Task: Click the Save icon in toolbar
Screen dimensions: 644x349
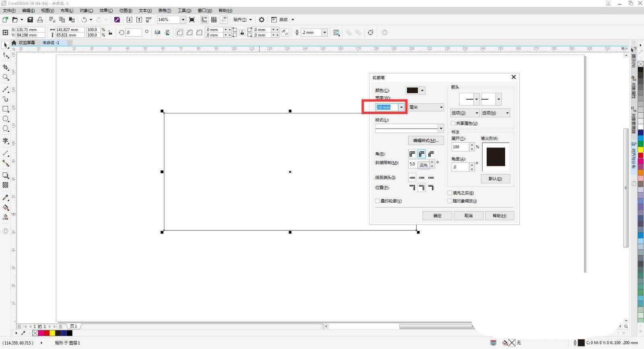Action: (x=30, y=19)
